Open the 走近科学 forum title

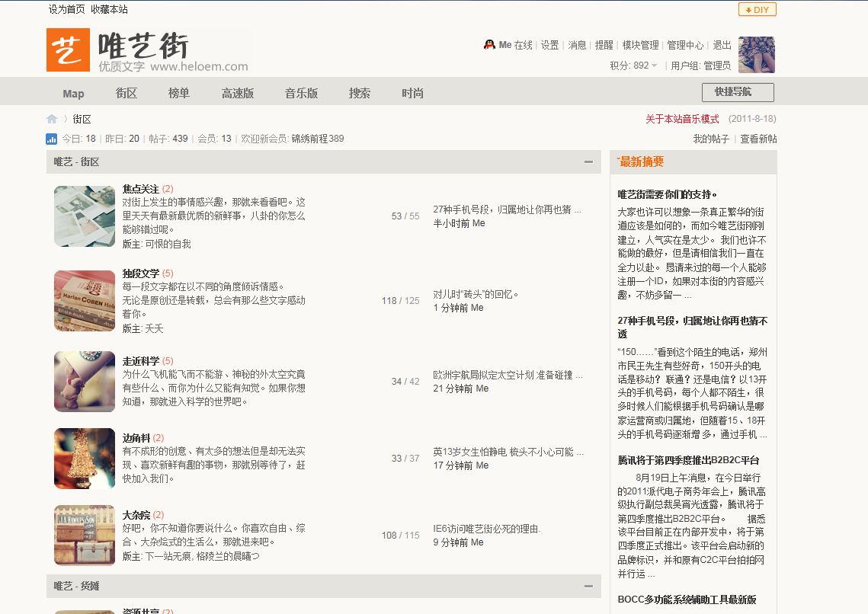[141, 361]
